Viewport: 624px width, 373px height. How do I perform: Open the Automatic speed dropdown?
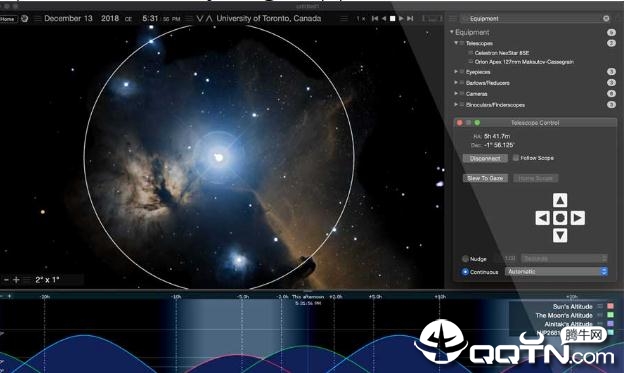pos(556,271)
